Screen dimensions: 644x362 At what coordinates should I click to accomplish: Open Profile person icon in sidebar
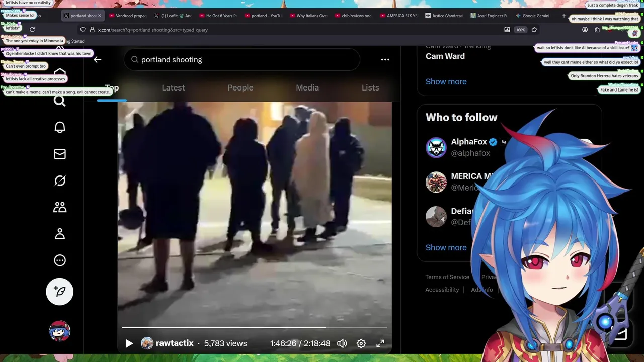60,234
